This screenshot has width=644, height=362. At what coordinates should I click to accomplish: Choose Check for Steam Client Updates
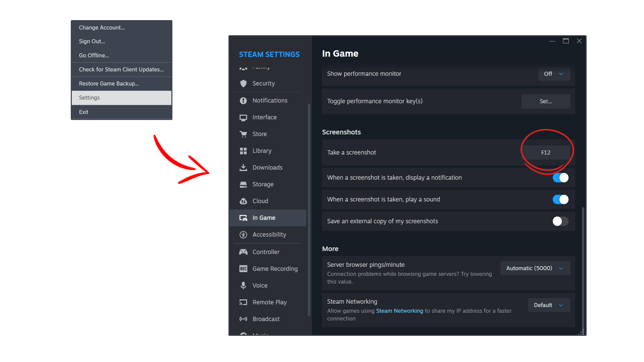[121, 69]
